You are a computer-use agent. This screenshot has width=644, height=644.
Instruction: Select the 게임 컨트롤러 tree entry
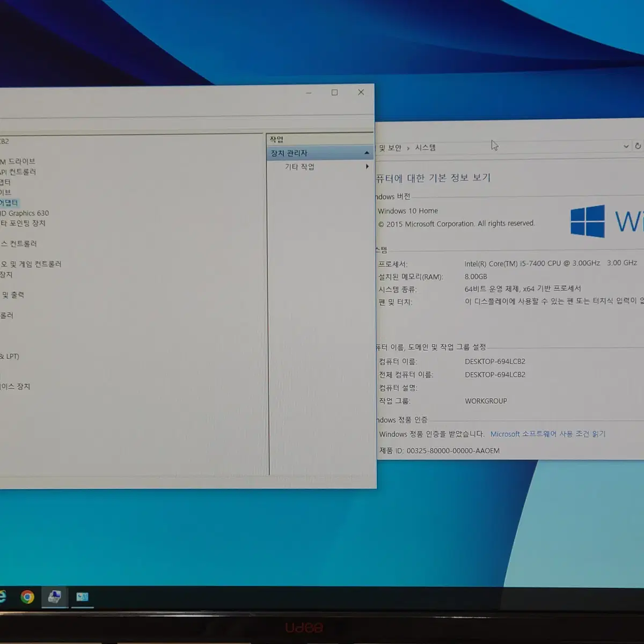click(31, 264)
